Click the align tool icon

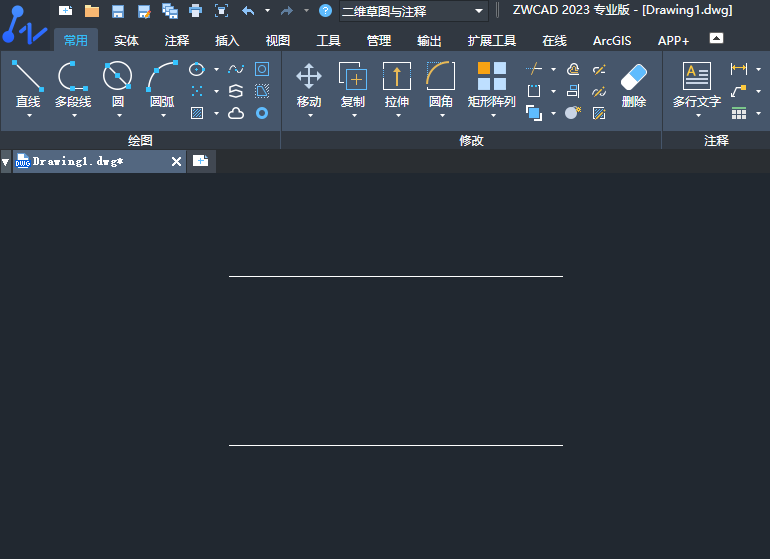(x=573, y=91)
